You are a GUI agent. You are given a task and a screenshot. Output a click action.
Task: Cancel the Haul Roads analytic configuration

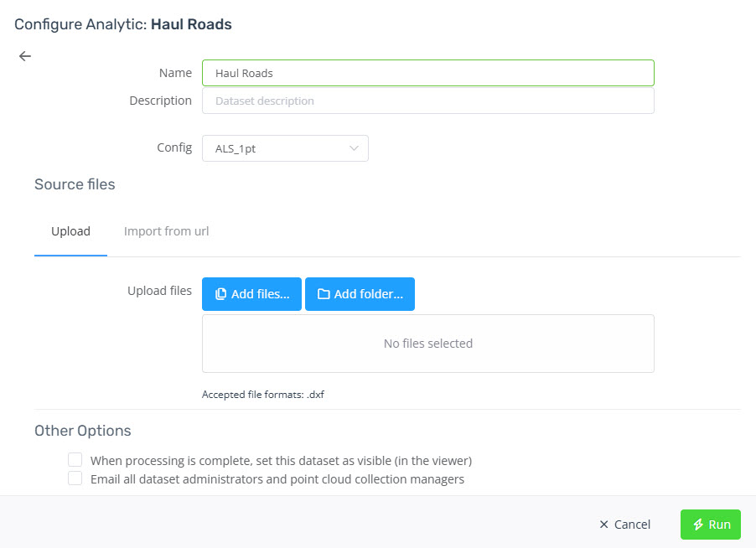pyautogui.click(x=624, y=525)
